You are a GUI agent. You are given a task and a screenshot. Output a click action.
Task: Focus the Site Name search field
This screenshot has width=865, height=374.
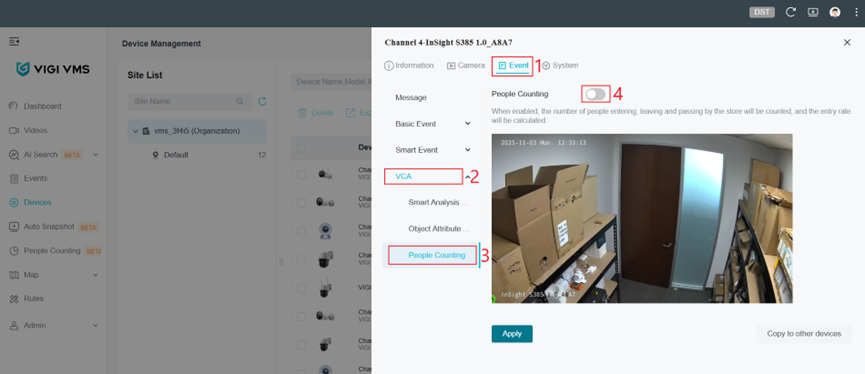pyautogui.click(x=189, y=101)
